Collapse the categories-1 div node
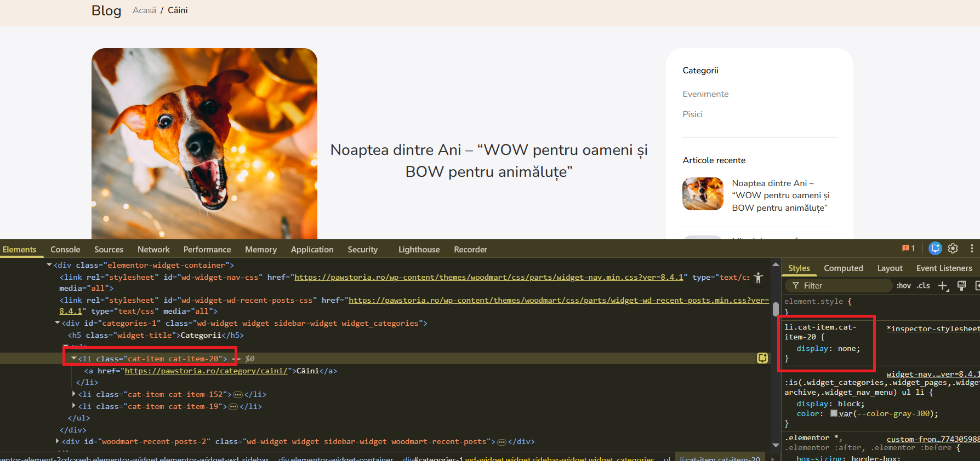980x461 pixels. [58, 323]
